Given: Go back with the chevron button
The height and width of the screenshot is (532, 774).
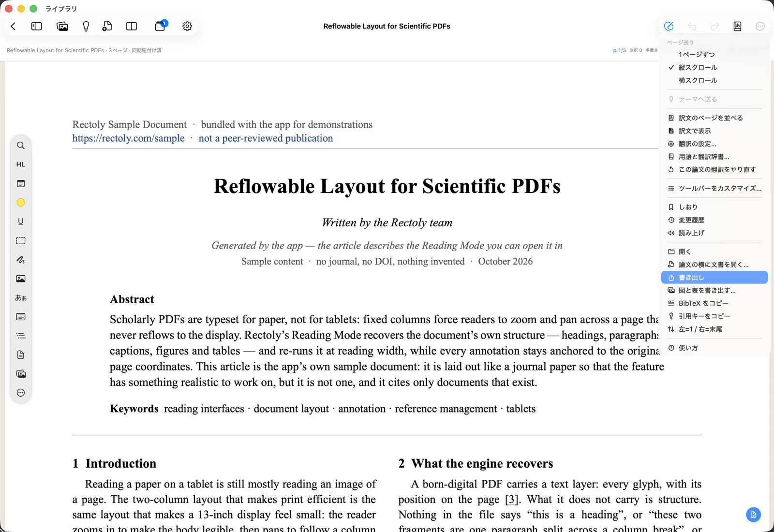Looking at the screenshot, I should tap(13, 26).
